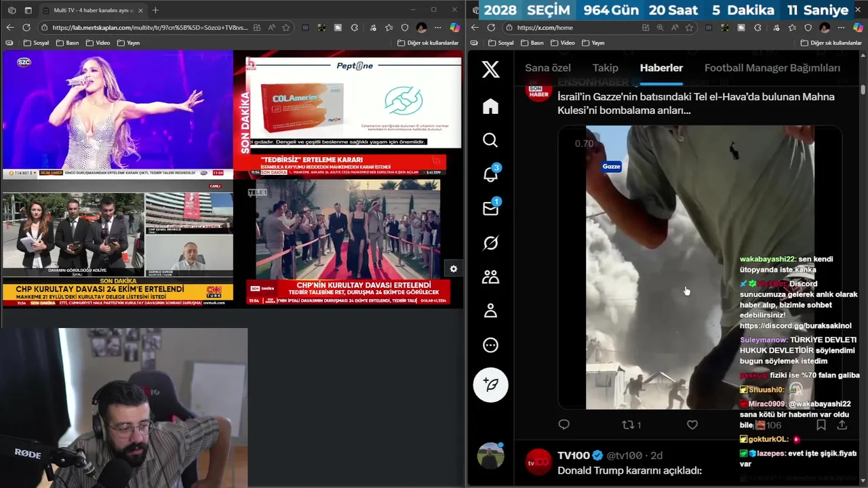Open Copilot in x.com browser window
Image resolution: width=868 pixels, height=488 pixels.
(x=858, y=27)
